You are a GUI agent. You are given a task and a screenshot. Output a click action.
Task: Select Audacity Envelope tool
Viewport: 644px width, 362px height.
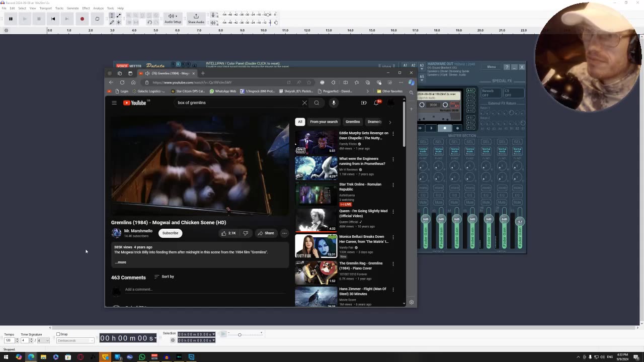coord(118,16)
